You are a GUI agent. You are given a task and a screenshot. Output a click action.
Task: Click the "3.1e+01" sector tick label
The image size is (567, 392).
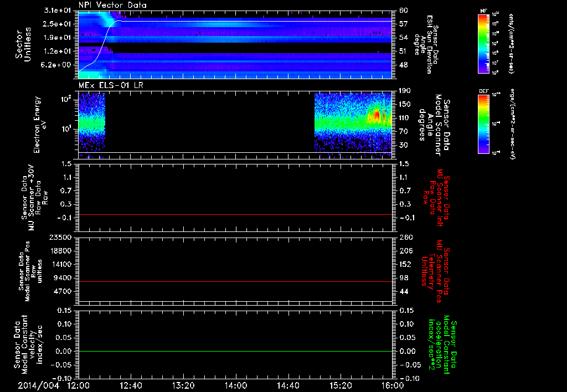point(58,11)
